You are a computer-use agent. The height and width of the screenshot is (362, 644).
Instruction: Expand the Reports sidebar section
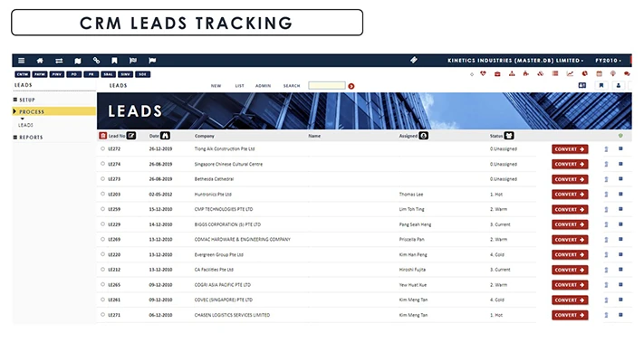(28, 137)
